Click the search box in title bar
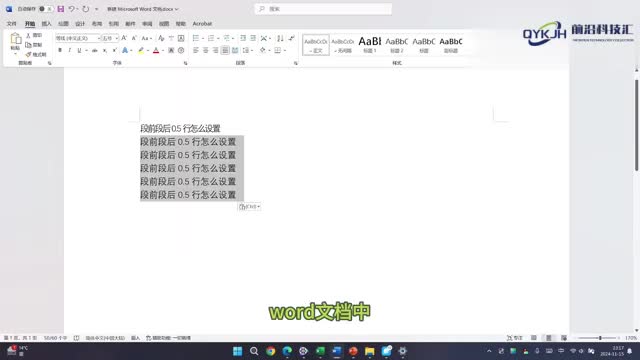Viewport: 640px width, 360px height. 323,9
